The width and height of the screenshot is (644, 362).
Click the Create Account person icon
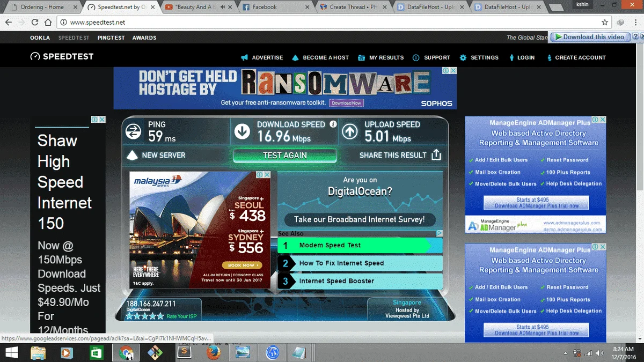[550, 57]
